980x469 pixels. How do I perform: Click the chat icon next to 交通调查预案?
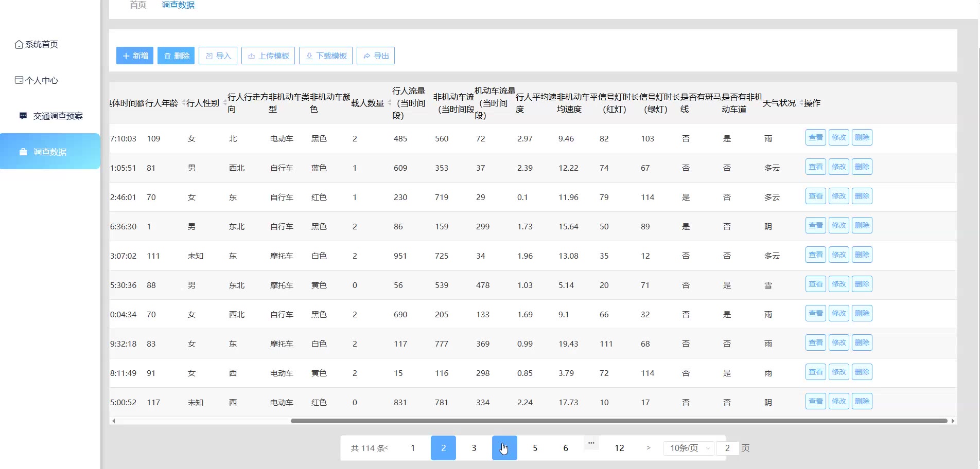pyautogui.click(x=23, y=116)
